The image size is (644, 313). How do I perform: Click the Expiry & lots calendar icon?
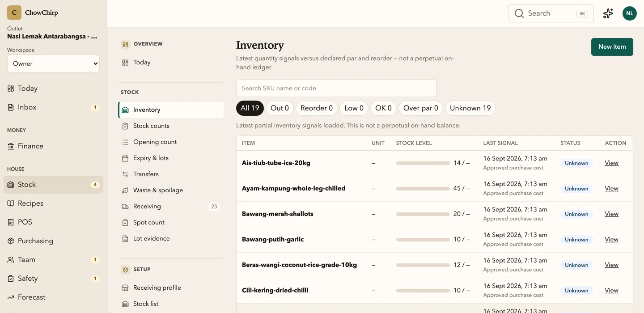125,158
